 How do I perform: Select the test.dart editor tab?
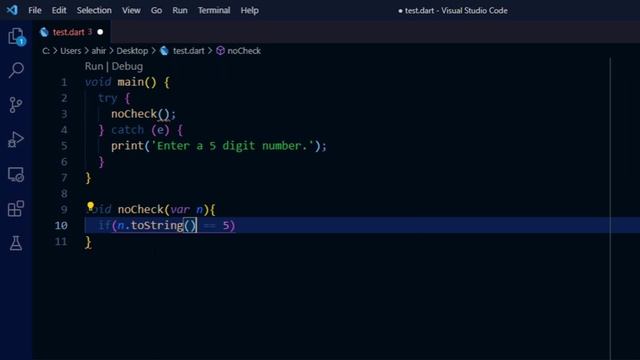[x=71, y=32]
